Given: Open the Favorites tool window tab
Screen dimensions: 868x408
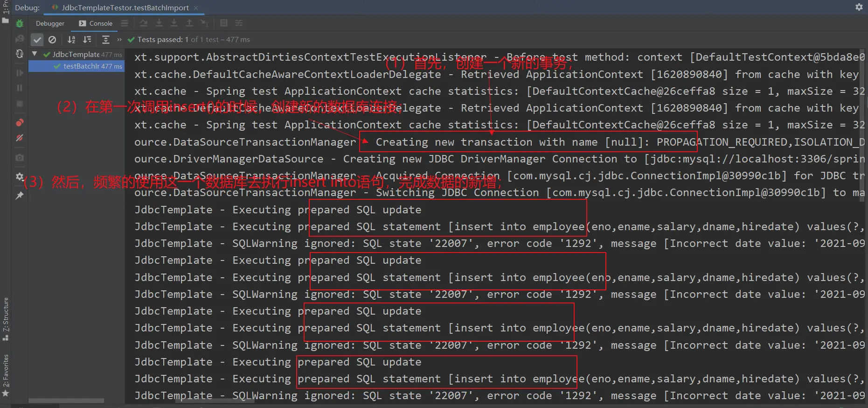Looking at the screenshot, I should 6,376.
